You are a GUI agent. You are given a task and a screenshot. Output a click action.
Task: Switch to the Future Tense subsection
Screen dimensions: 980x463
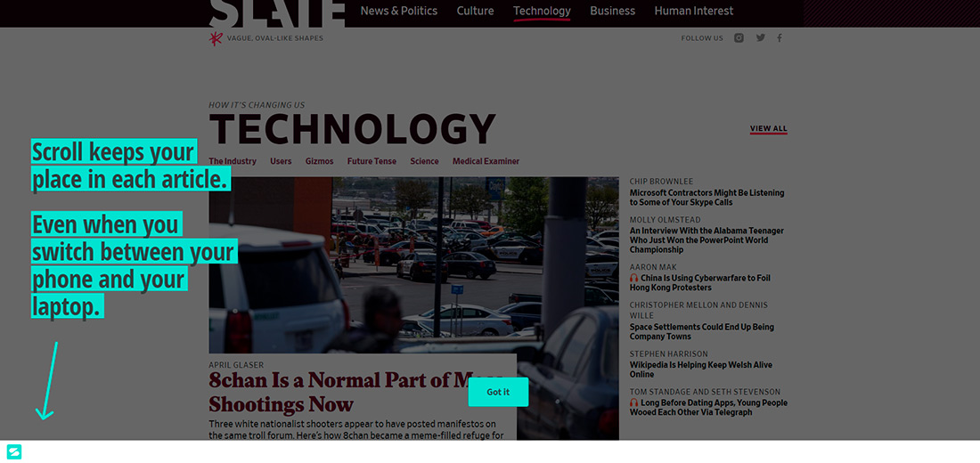[x=372, y=161]
